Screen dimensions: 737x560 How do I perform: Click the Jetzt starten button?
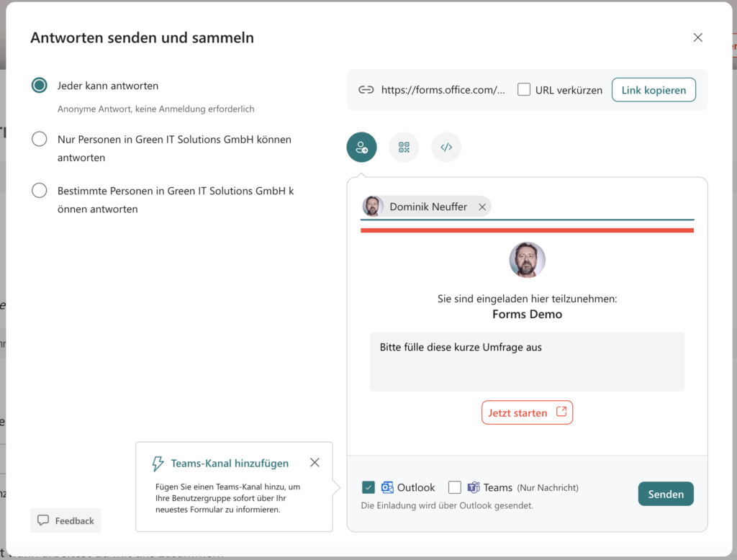coord(527,412)
